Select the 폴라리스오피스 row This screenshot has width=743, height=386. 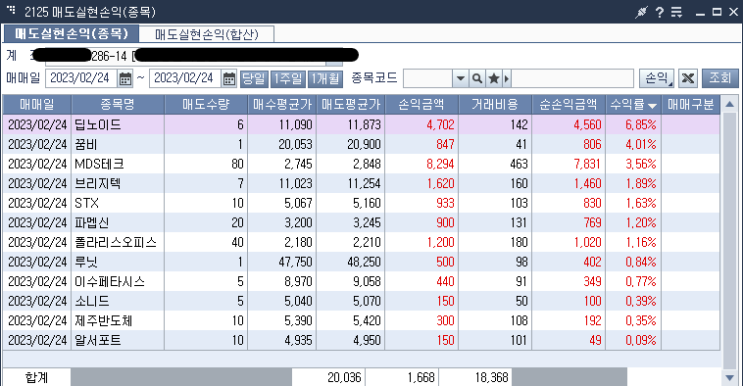click(x=361, y=242)
